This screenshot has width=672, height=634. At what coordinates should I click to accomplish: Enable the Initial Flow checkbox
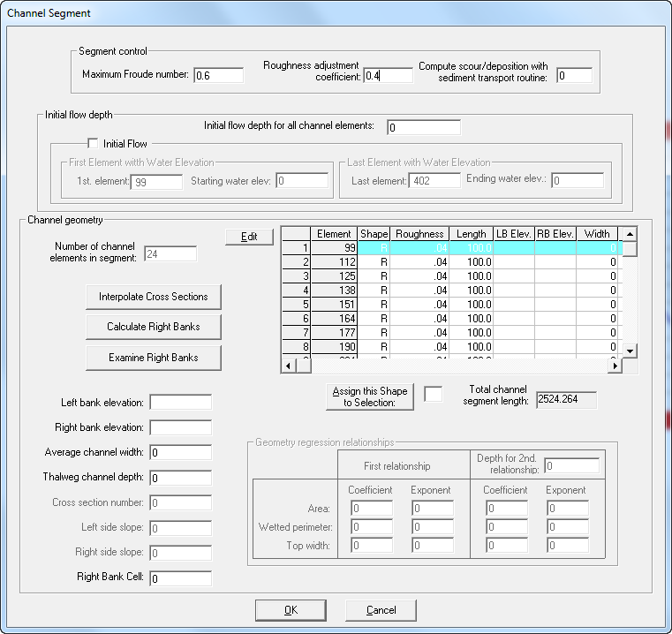pos(93,143)
